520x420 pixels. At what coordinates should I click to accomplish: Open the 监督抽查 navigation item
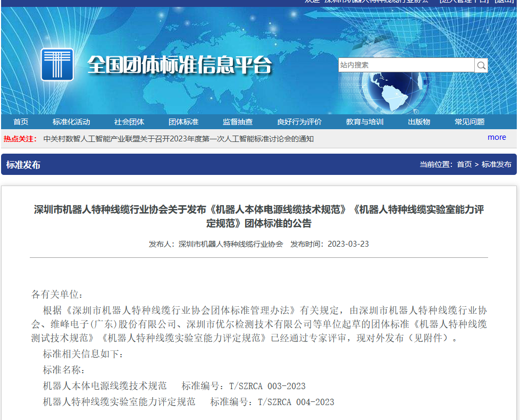pos(238,122)
